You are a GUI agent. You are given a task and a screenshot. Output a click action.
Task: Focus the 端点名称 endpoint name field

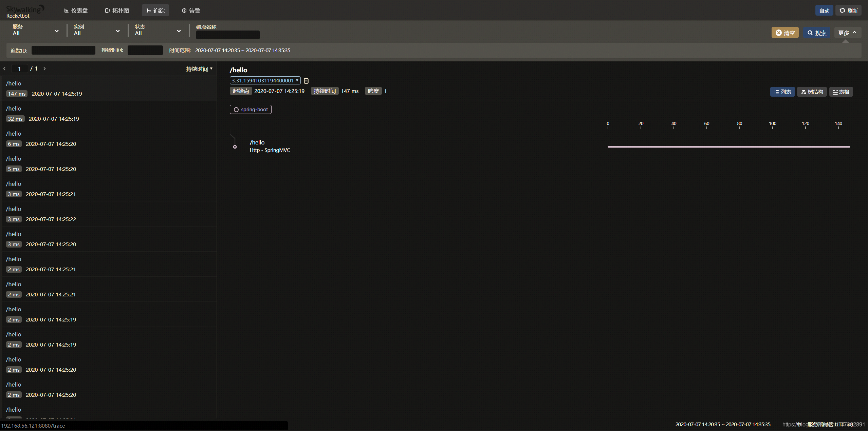(x=228, y=35)
